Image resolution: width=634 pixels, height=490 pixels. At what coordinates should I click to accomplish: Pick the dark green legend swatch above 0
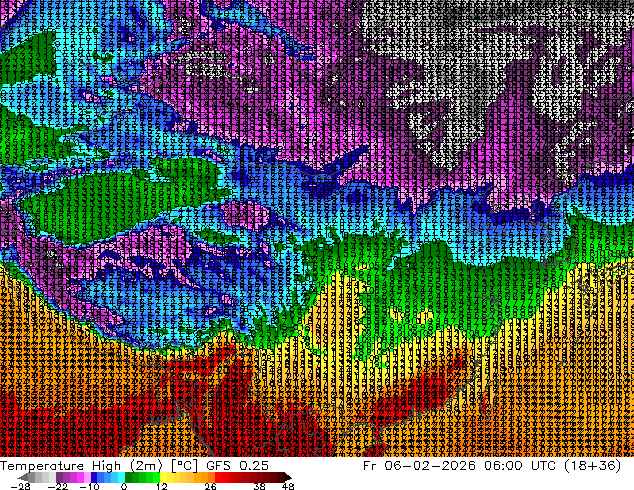point(128,477)
